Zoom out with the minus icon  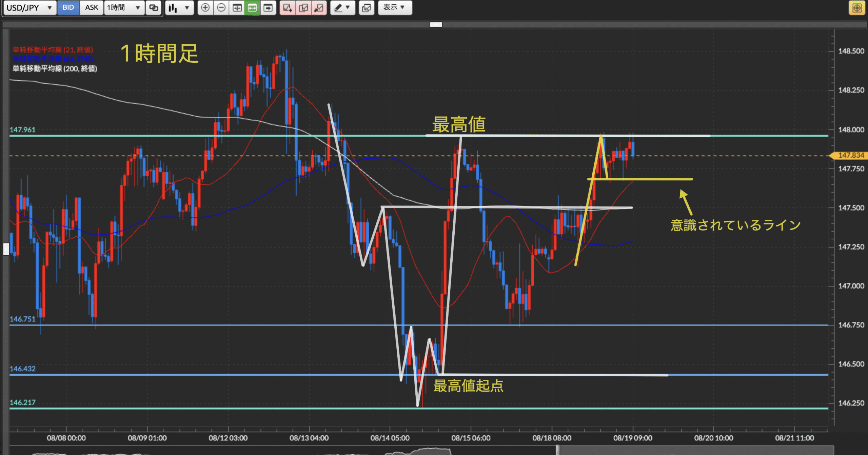tap(221, 7)
